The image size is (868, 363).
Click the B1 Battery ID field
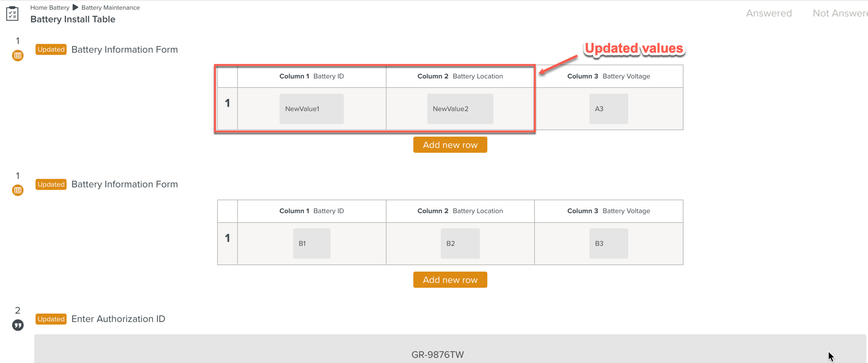pos(311,243)
